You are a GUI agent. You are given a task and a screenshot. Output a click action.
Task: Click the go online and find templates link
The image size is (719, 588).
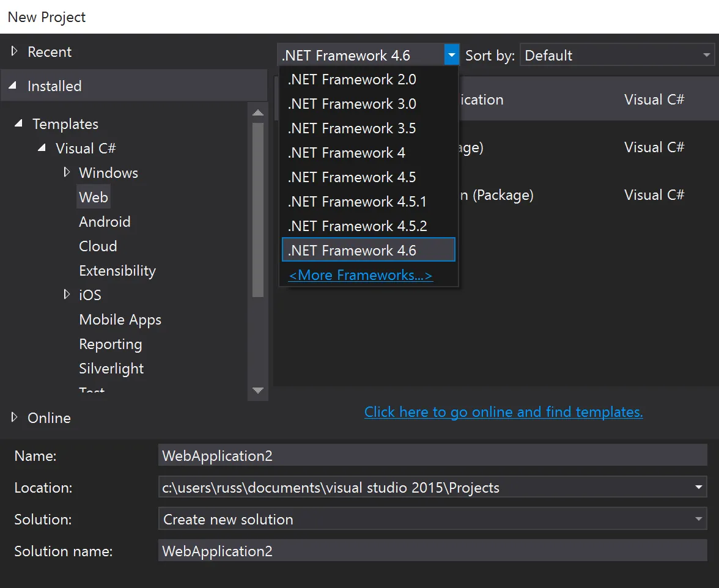[503, 413]
